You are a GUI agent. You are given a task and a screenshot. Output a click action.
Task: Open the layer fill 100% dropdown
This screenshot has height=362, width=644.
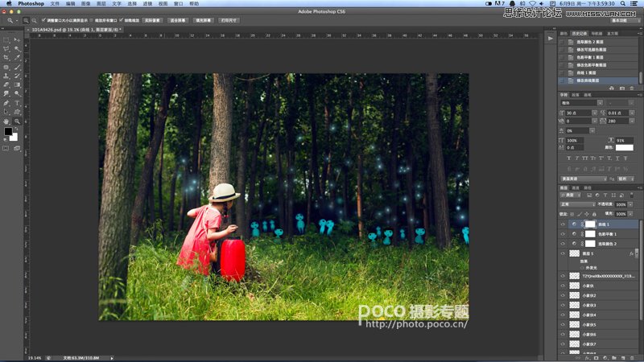coord(630,214)
